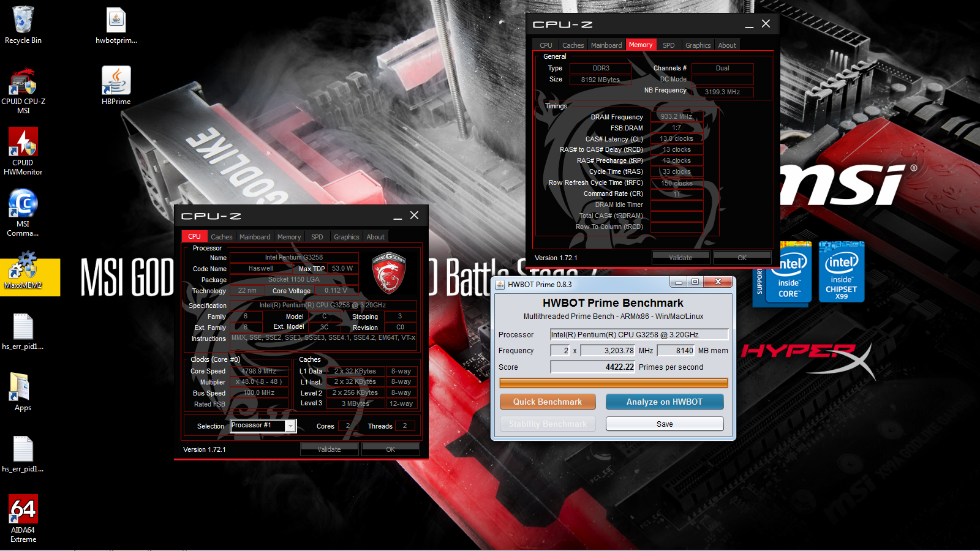The height and width of the screenshot is (551, 980).
Task: Open the first hs_err_pid log file
Action: click(x=23, y=332)
